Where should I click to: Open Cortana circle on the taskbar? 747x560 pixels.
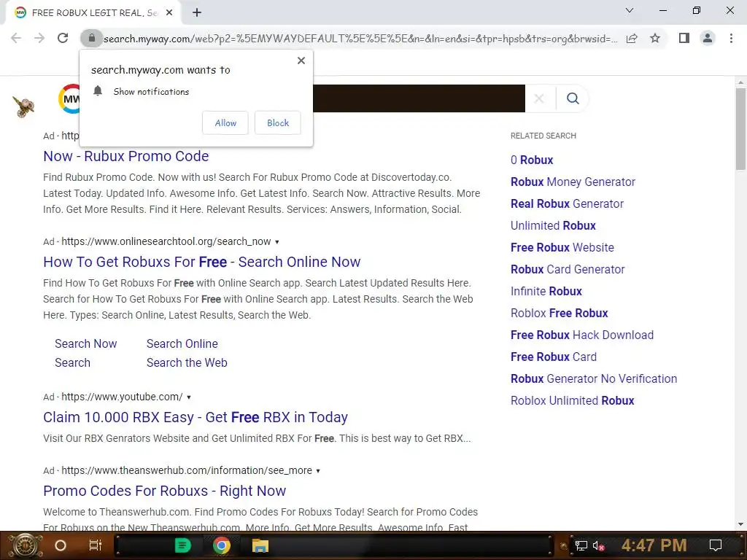pos(61,545)
